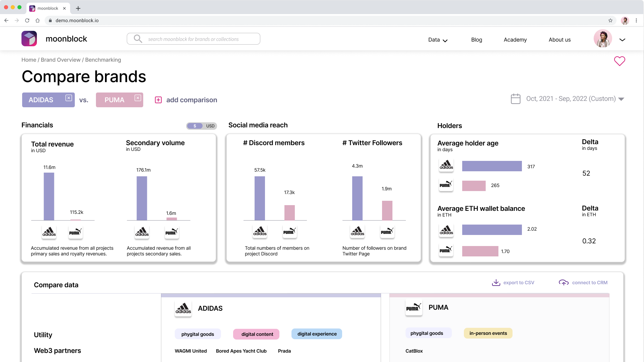
Task: Click the export to CSV download icon
Action: pos(496,283)
